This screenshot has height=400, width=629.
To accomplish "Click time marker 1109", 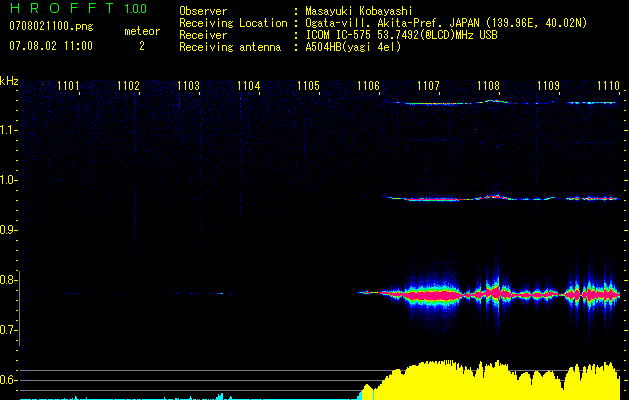I will tap(548, 85).
